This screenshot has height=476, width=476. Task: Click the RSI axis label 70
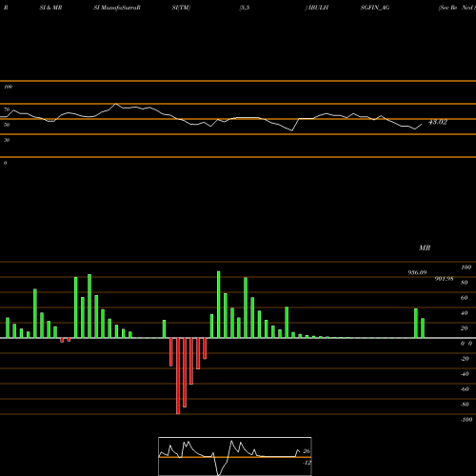tap(7, 109)
